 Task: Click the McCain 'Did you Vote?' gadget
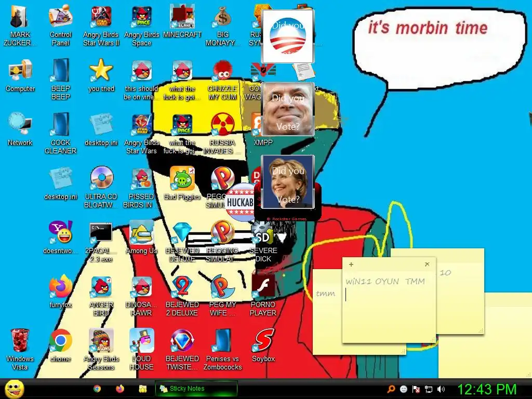click(x=288, y=109)
